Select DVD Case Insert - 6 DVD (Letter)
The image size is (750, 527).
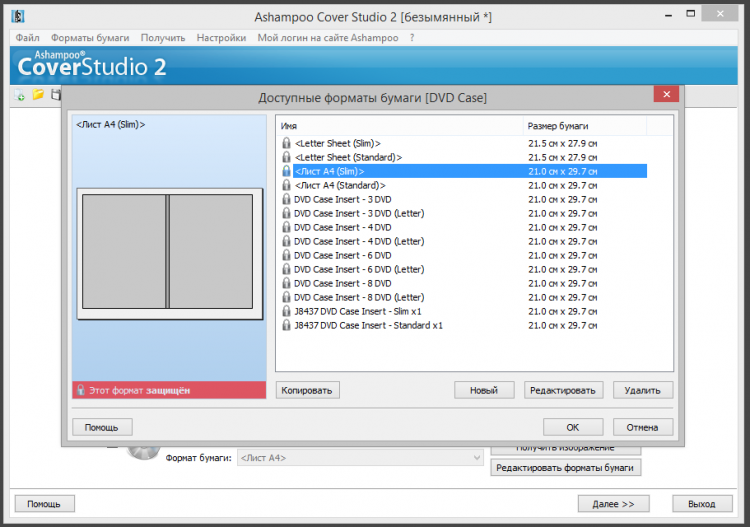(359, 269)
